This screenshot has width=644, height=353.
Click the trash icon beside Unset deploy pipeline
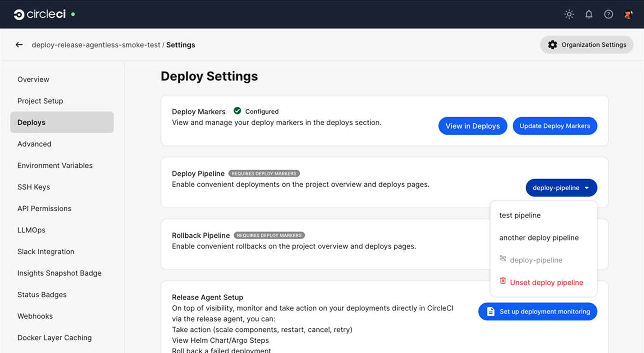[x=503, y=281]
